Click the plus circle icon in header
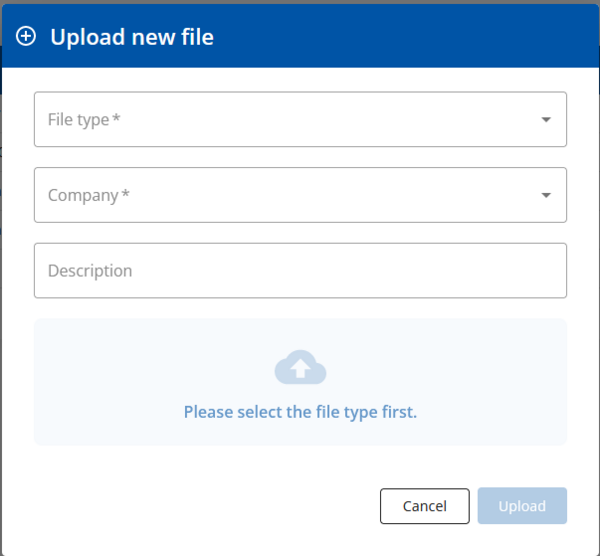Screen dimensions: 600x556 click(x=27, y=37)
